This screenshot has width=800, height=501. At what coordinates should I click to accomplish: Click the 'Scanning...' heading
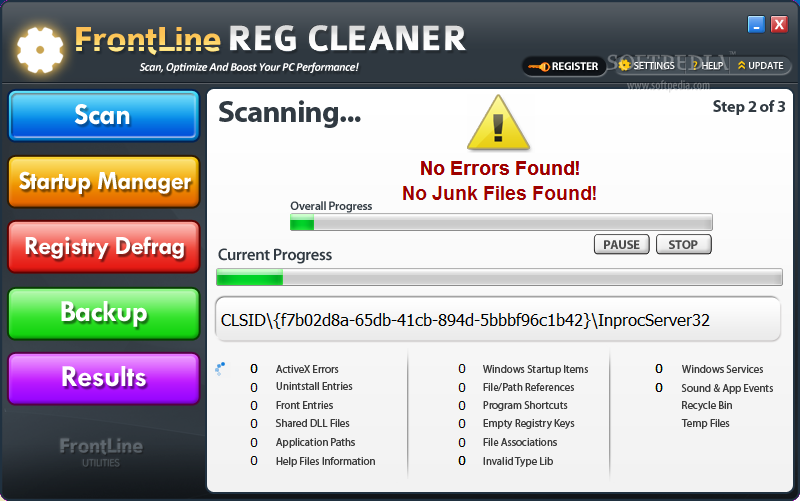(290, 113)
